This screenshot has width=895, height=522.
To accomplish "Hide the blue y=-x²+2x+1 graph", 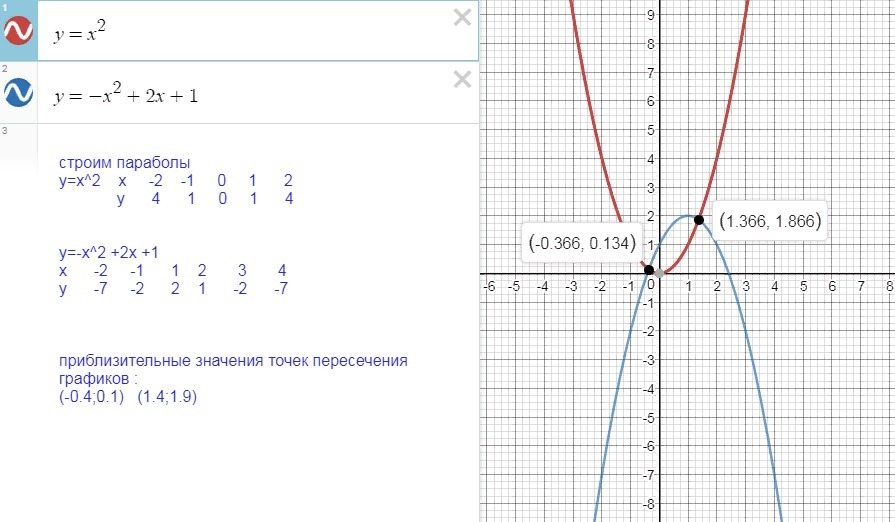I will click(19, 93).
